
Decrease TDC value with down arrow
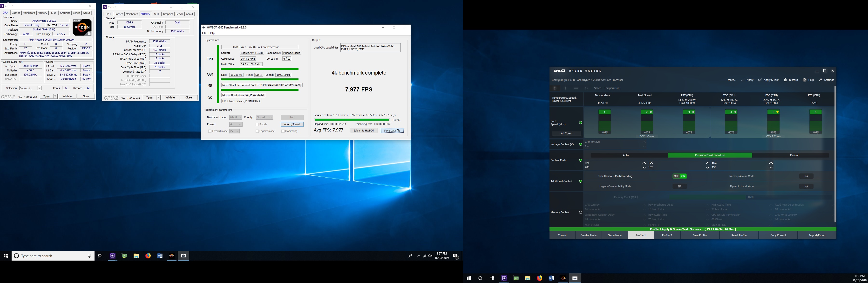[708, 167]
